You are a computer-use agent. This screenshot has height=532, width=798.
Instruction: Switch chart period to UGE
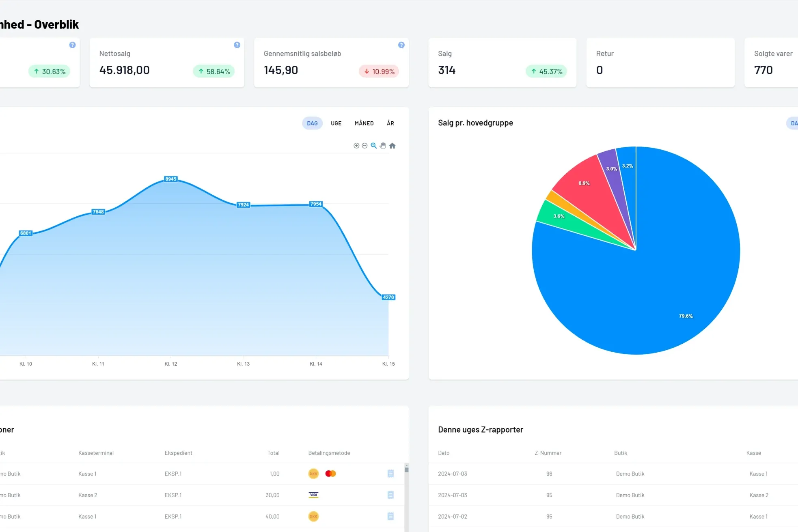click(x=336, y=123)
